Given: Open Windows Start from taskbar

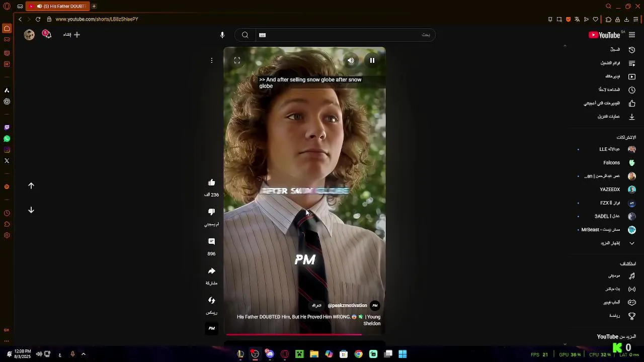Looking at the screenshot, I should [403, 354].
